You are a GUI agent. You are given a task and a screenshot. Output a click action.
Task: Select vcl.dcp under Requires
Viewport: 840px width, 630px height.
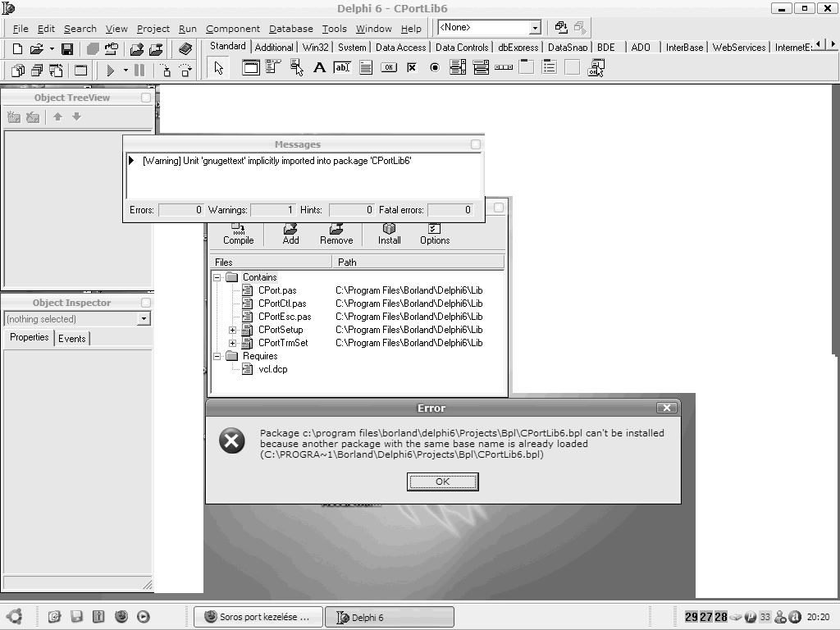272,369
